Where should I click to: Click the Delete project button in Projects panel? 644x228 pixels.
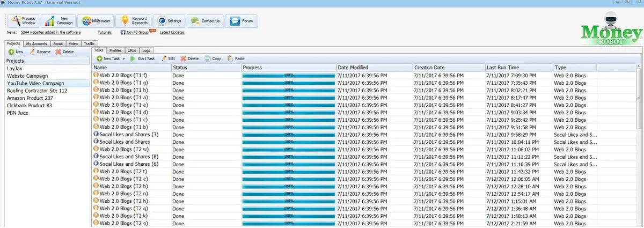point(65,52)
